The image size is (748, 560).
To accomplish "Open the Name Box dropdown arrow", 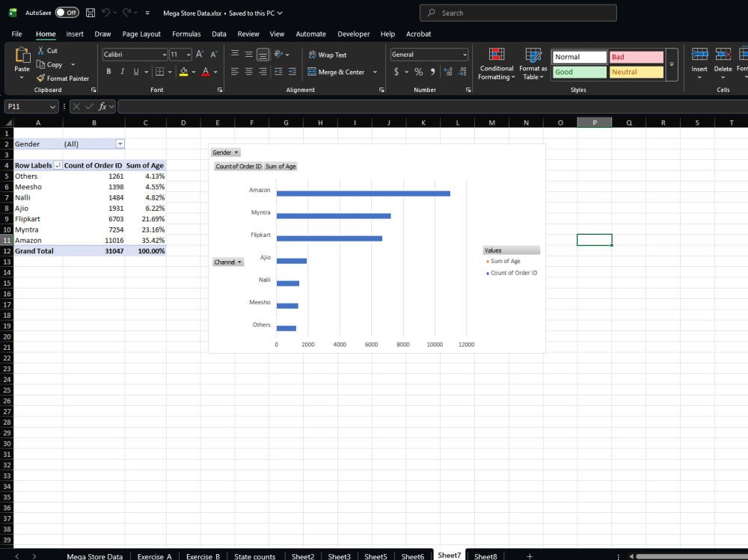I will pyautogui.click(x=52, y=106).
